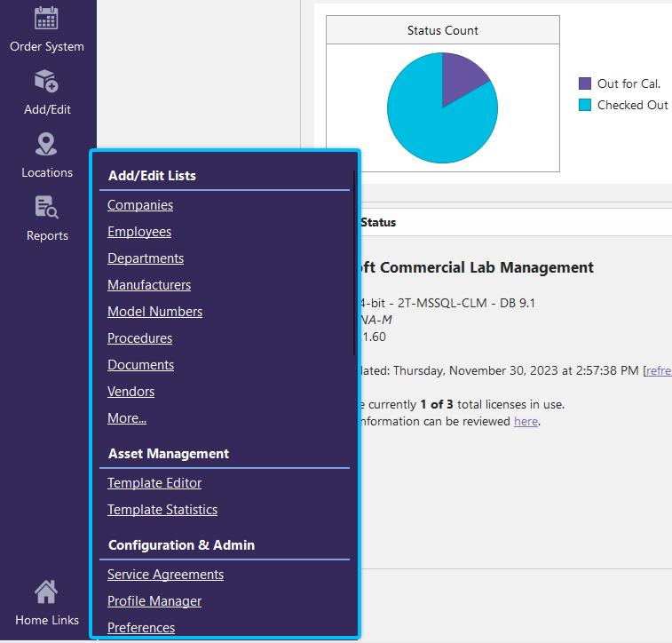Screen dimensions: 672x643
Task: Open the Reports icon in sidebar
Action: tap(46, 208)
